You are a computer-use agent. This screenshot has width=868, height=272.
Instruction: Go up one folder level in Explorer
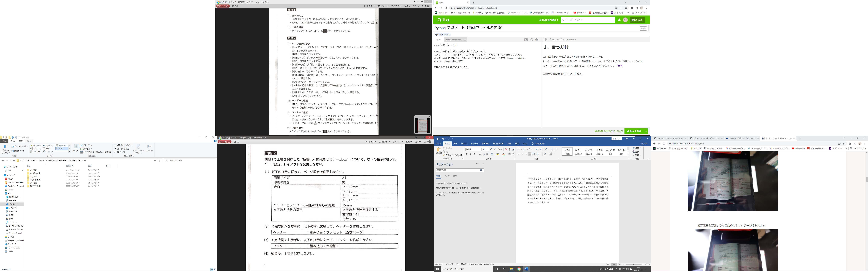click(x=14, y=160)
